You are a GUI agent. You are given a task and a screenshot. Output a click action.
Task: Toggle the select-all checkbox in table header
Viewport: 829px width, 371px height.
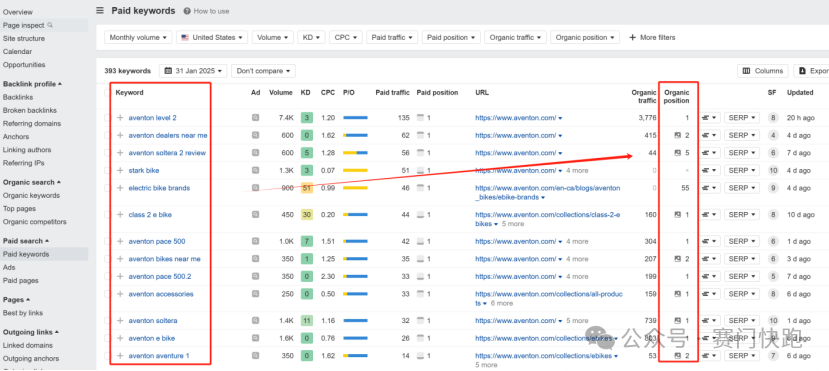[x=107, y=92]
